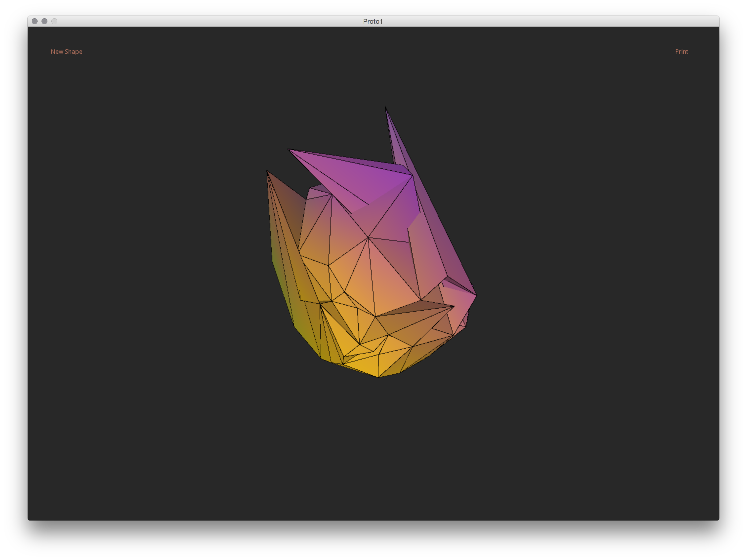Click the tip of the tallest purple spike
This screenshot has height=560, width=747.
click(385, 107)
